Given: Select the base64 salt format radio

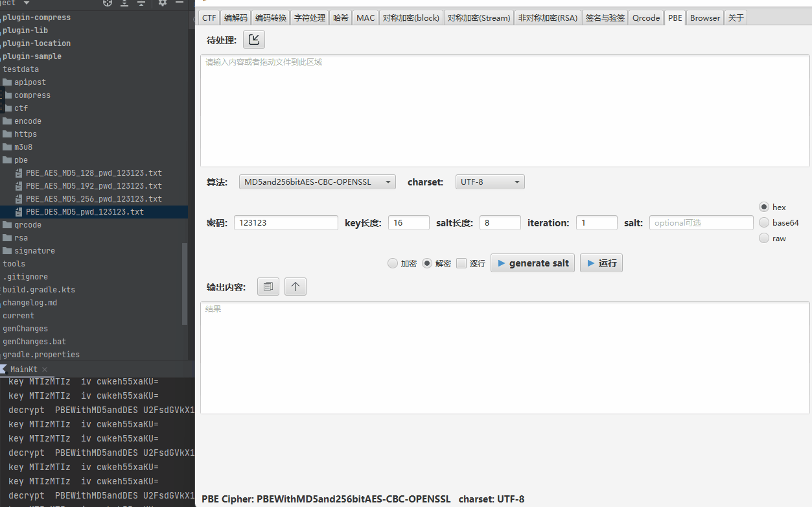Looking at the screenshot, I should pyautogui.click(x=763, y=222).
